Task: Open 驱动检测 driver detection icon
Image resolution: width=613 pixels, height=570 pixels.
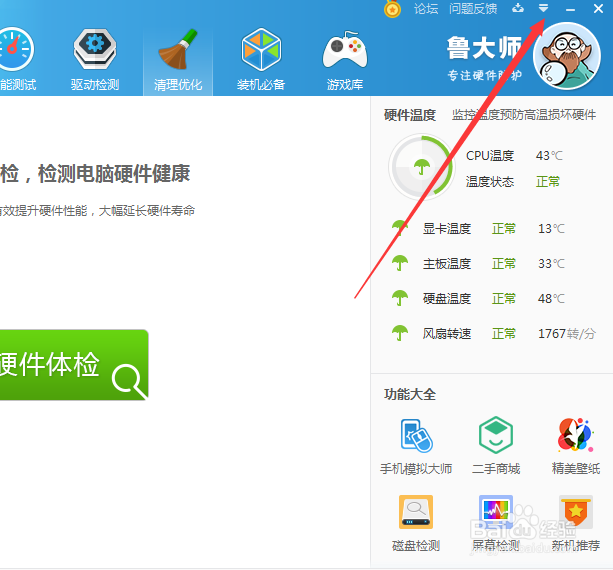Action: 95,48
